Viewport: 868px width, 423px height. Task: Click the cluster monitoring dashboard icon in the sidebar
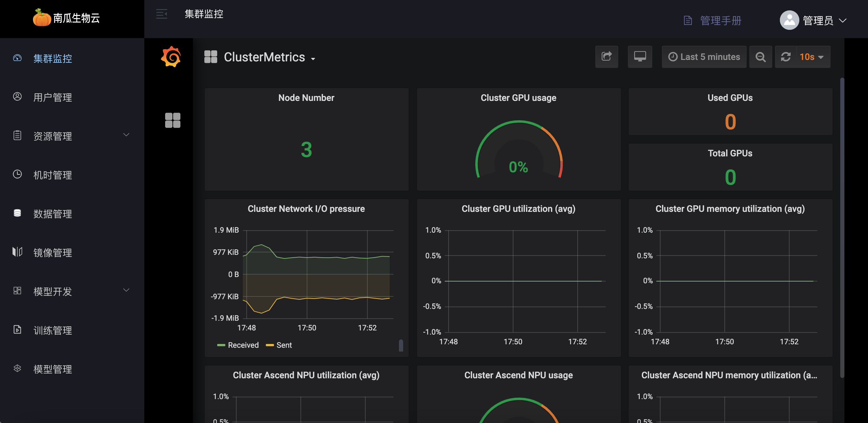point(17,58)
